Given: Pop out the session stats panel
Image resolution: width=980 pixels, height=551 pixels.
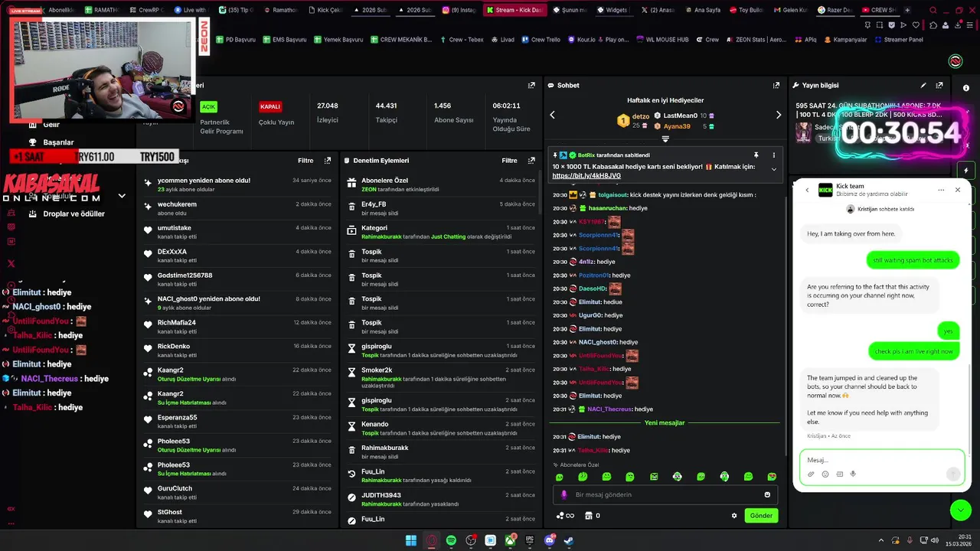Looking at the screenshot, I should 531,86.
